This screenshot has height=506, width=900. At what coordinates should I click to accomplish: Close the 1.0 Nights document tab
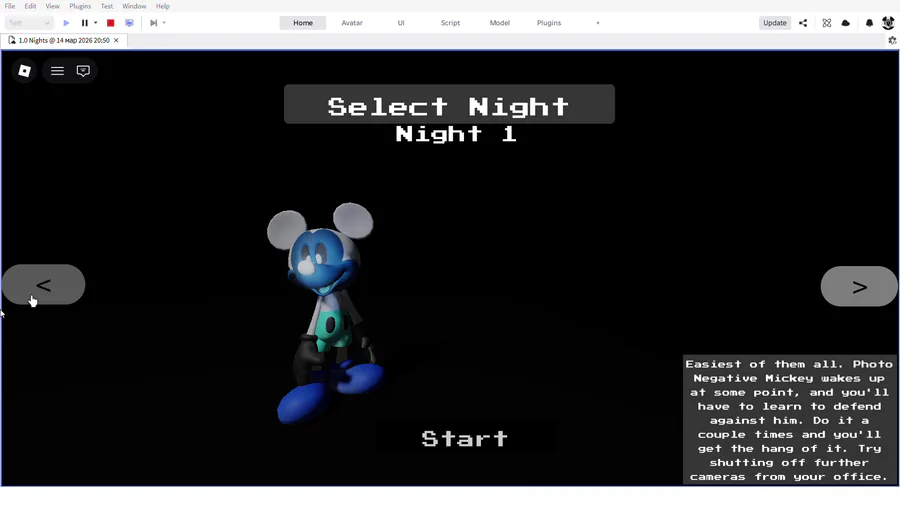116,40
